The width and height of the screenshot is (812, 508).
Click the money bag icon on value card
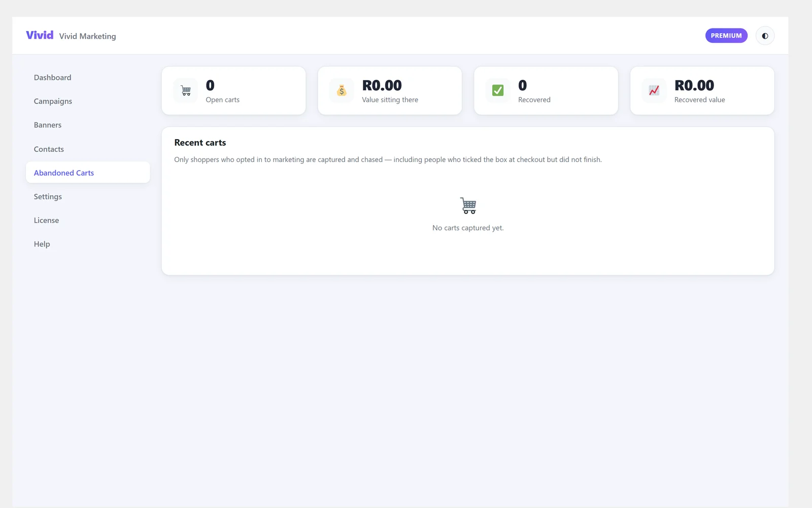coord(342,90)
